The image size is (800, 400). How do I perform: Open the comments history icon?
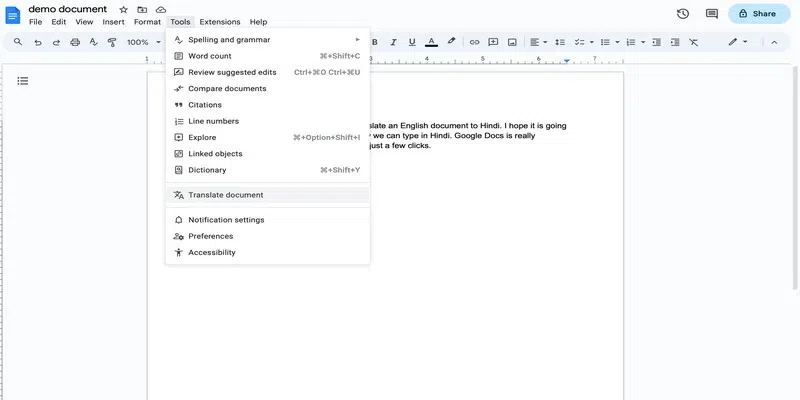(x=712, y=14)
